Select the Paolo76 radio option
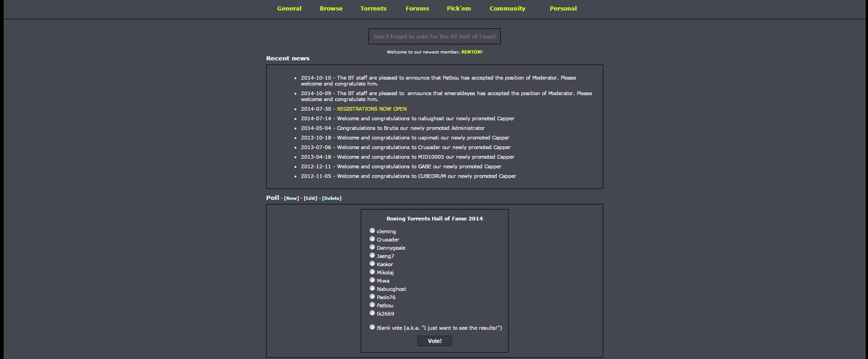The height and width of the screenshot is (359, 868). pyautogui.click(x=372, y=297)
